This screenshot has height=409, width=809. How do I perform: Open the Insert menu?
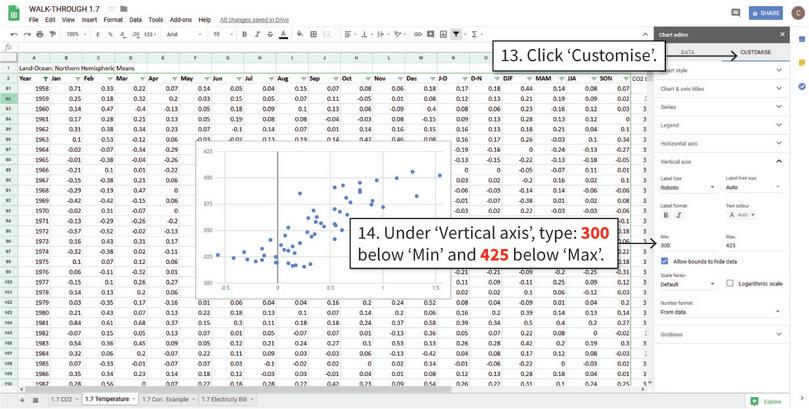coord(89,20)
